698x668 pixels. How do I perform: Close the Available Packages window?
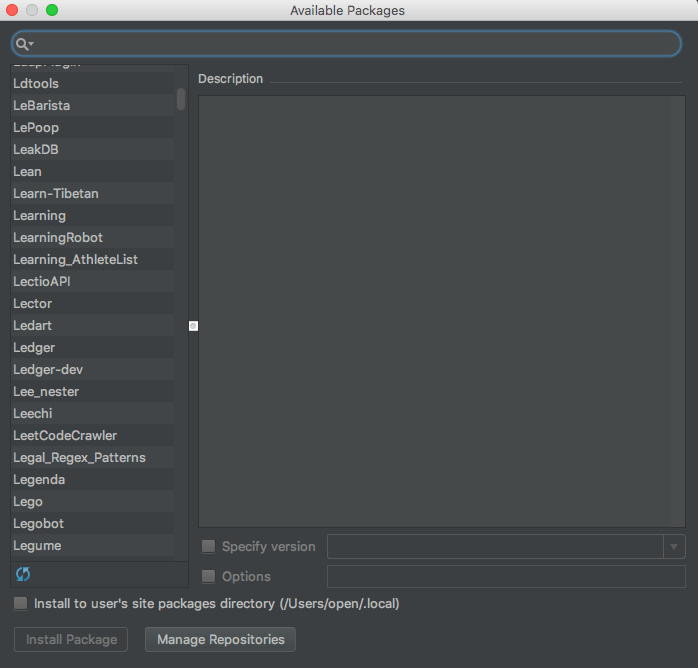[x=12, y=10]
